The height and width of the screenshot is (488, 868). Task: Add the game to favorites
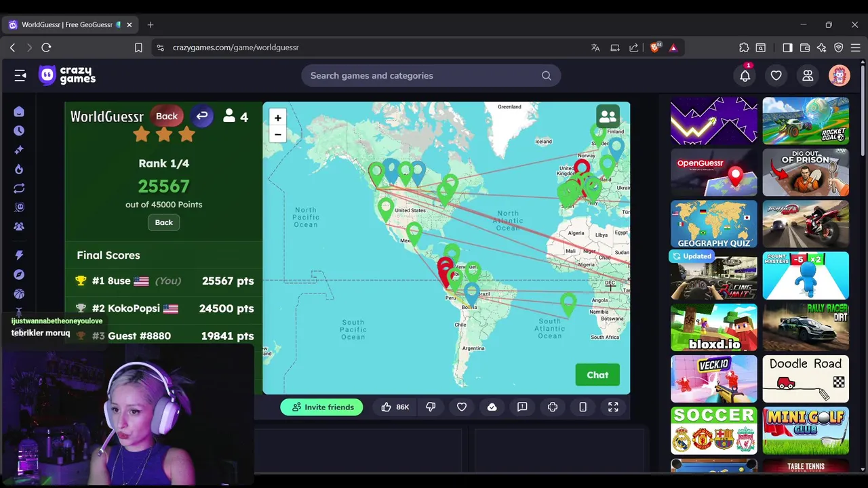462,407
